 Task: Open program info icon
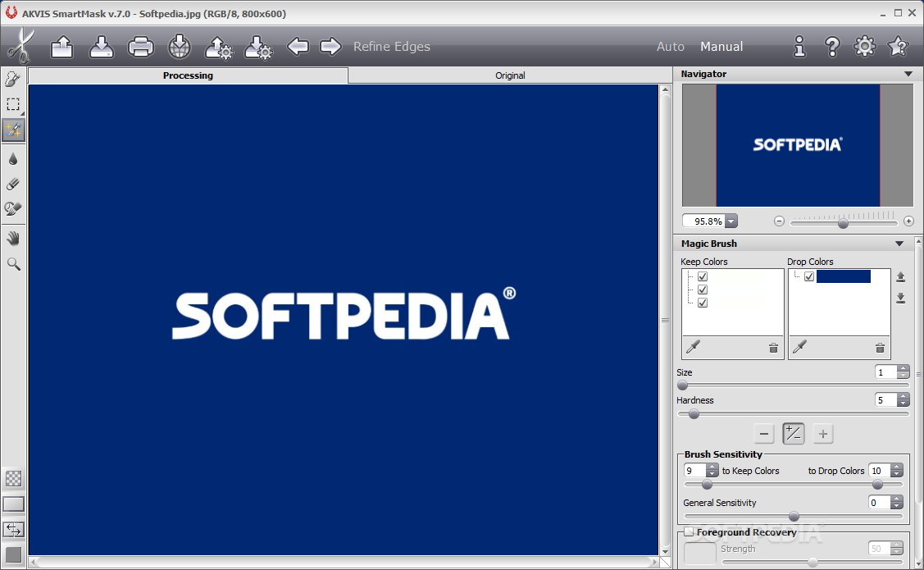(799, 47)
